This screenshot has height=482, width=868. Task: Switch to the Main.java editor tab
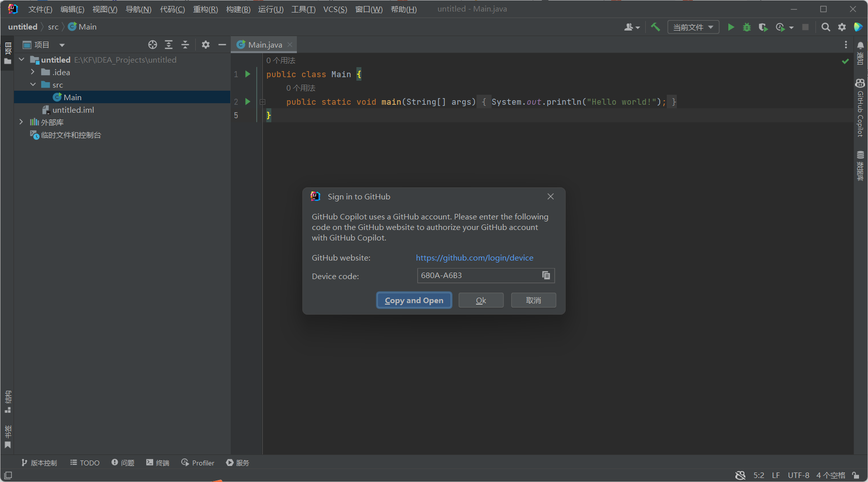[265, 45]
